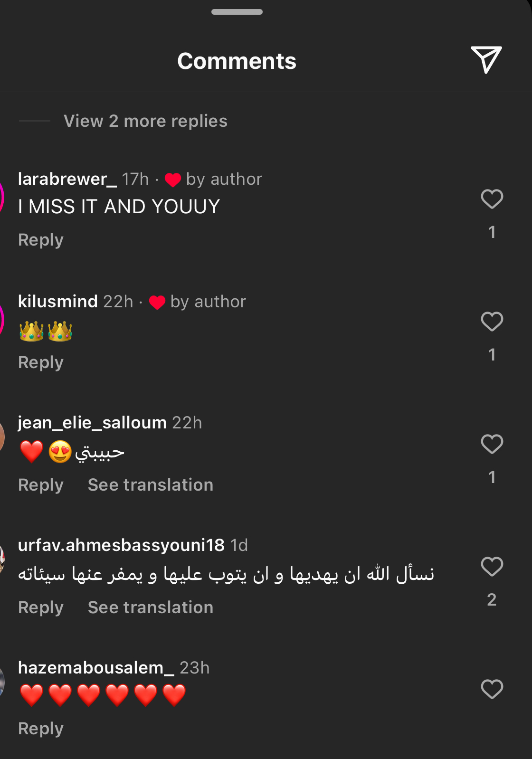Expand View 2 more replies
Image resolution: width=532 pixels, height=759 pixels.
pos(145,121)
